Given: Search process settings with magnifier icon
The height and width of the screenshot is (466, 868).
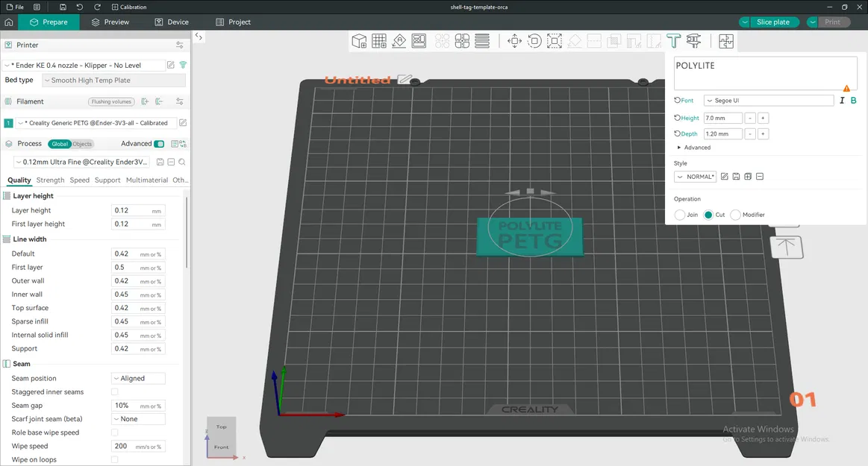Looking at the screenshot, I should 182,162.
